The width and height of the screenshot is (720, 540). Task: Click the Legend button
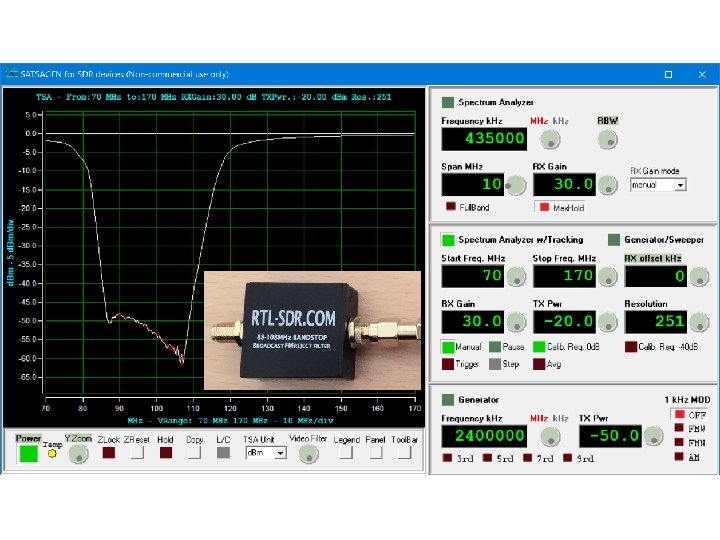tap(346, 453)
